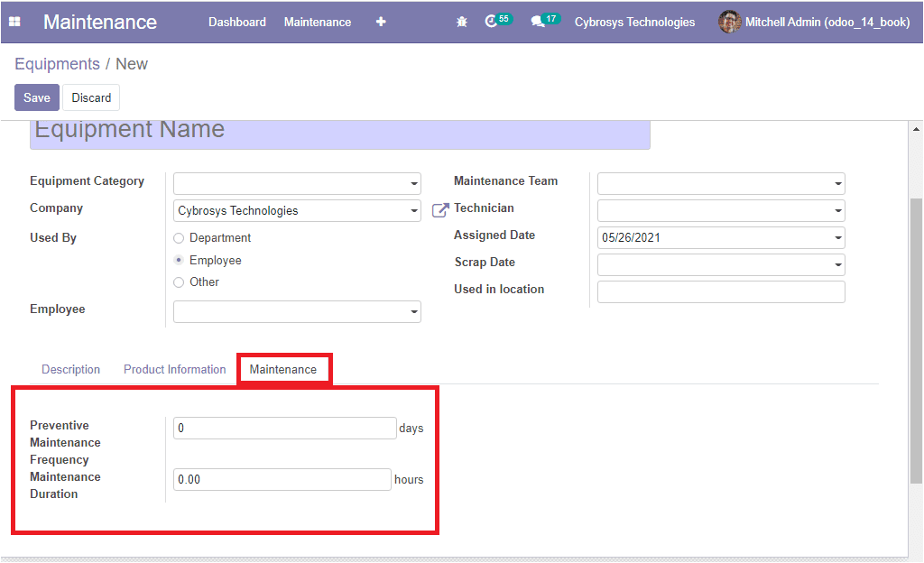The height and width of the screenshot is (563, 924).
Task: Switch to the Product Information tab
Action: coord(174,370)
